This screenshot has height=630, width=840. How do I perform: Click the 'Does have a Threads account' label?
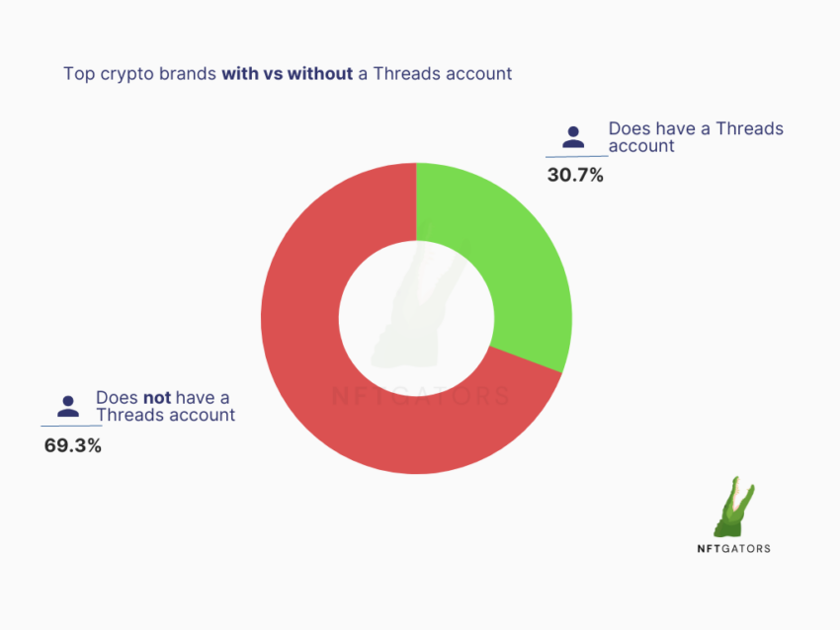pos(696,137)
